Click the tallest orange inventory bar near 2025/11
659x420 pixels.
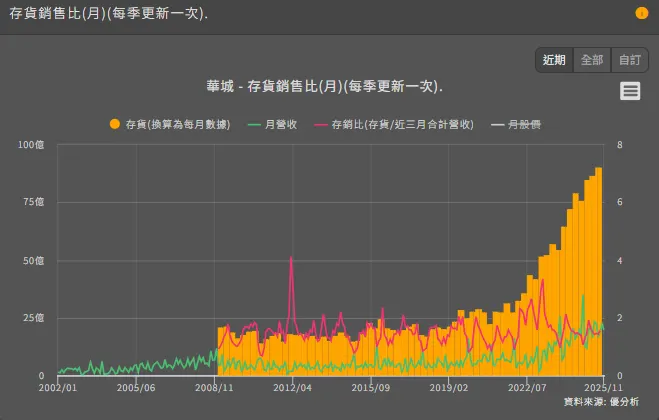(598, 271)
